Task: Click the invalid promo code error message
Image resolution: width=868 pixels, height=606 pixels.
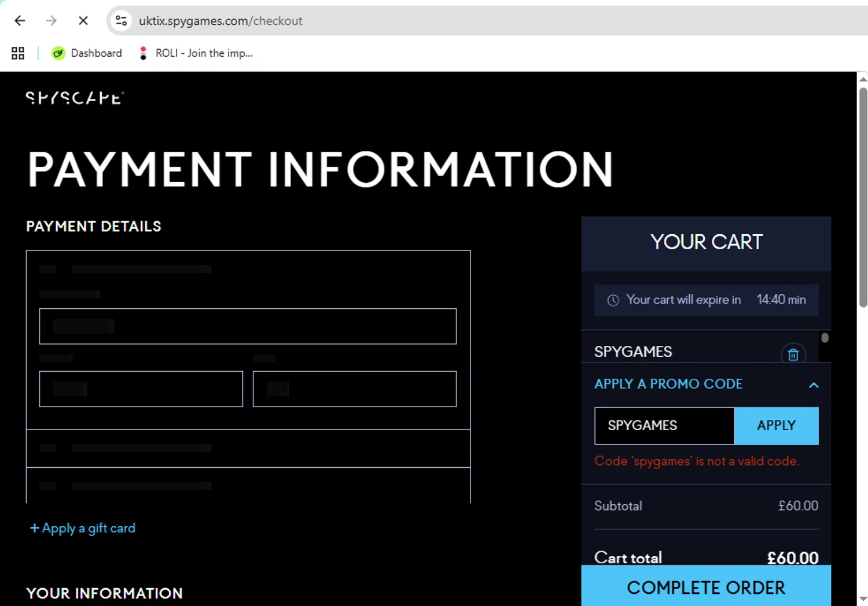Action: tap(697, 461)
